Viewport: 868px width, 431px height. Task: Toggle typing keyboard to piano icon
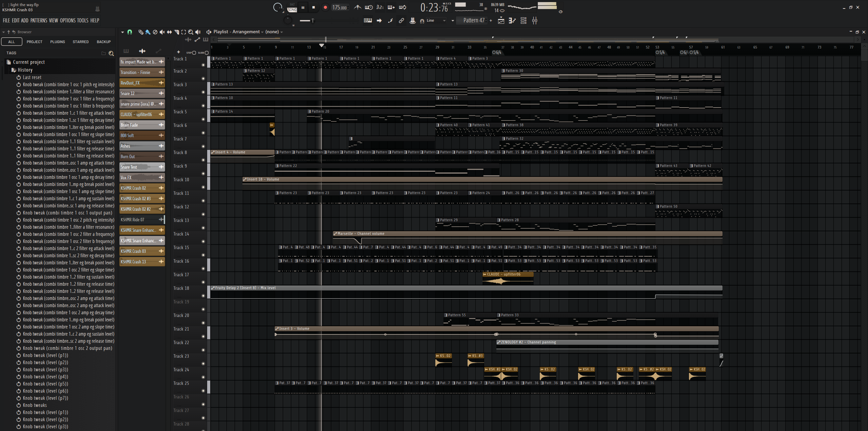click(368, 20)
